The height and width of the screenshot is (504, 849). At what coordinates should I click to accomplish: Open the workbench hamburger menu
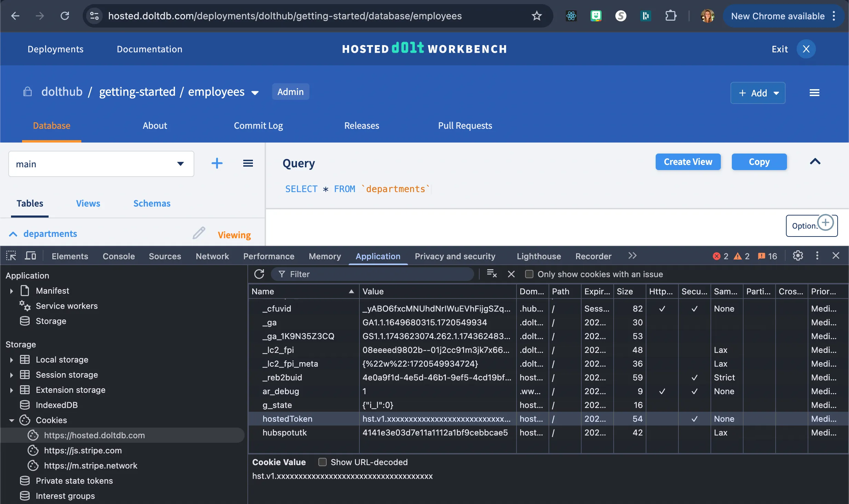(815, 92)
